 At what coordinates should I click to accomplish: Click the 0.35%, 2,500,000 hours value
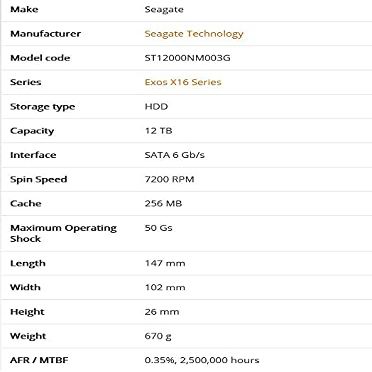pos(202,360)
